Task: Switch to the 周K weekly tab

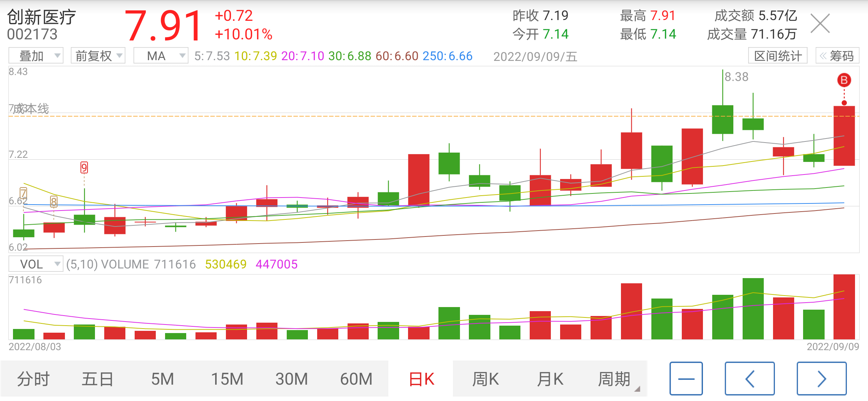Action: tap(485, 379)
